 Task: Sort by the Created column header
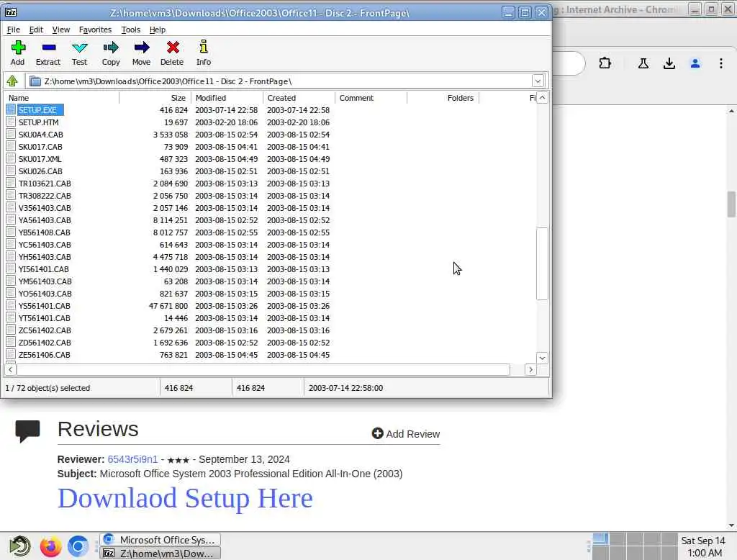[x=299, y=98]
